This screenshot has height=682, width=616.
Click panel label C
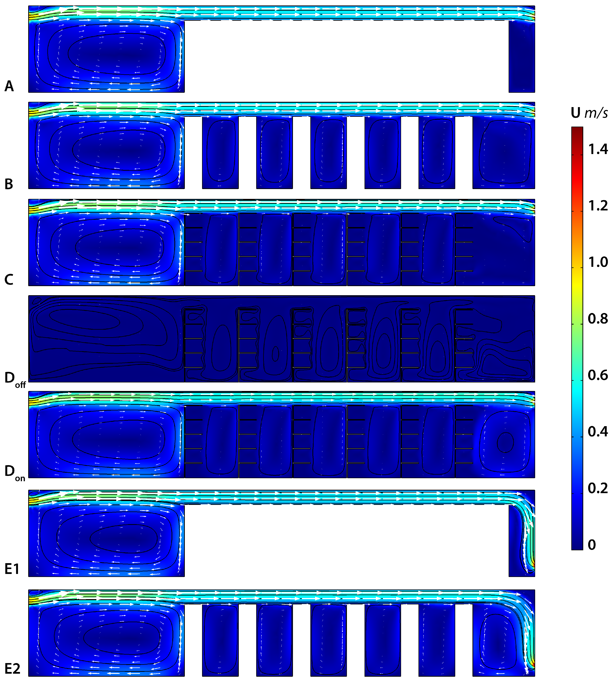coord(9,279)
